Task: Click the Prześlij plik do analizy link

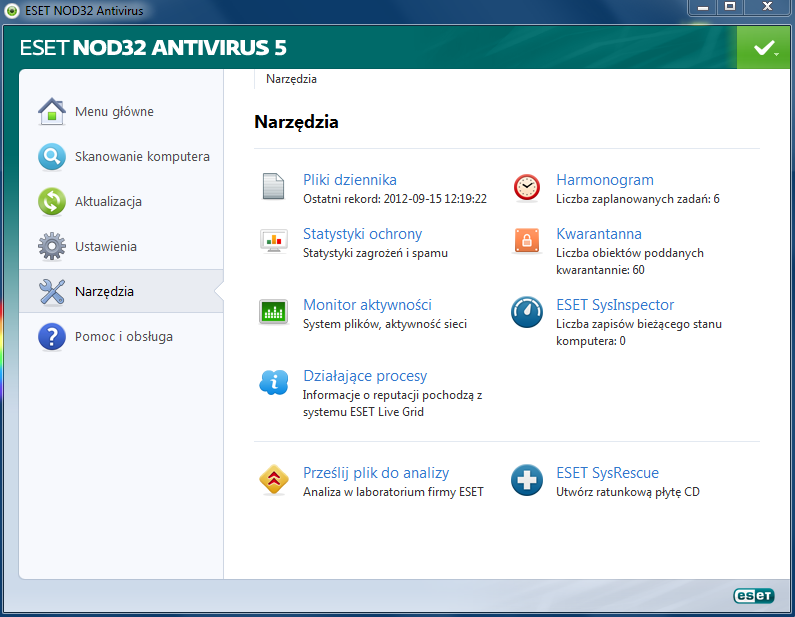Action: 376,473
